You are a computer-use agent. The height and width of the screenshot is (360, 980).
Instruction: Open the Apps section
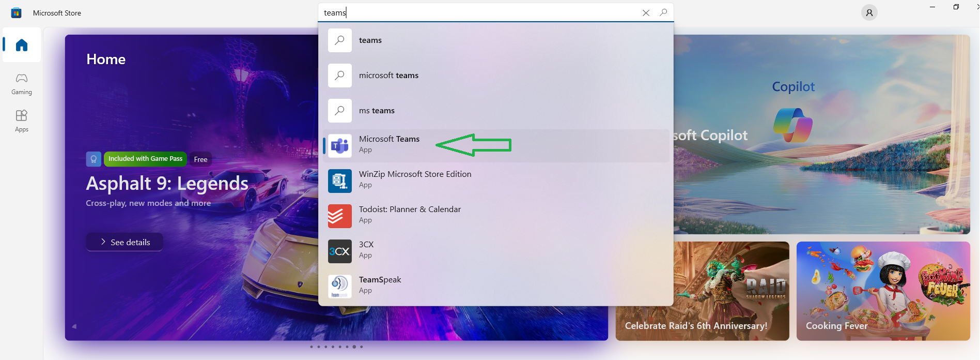(x=22, y=121)
